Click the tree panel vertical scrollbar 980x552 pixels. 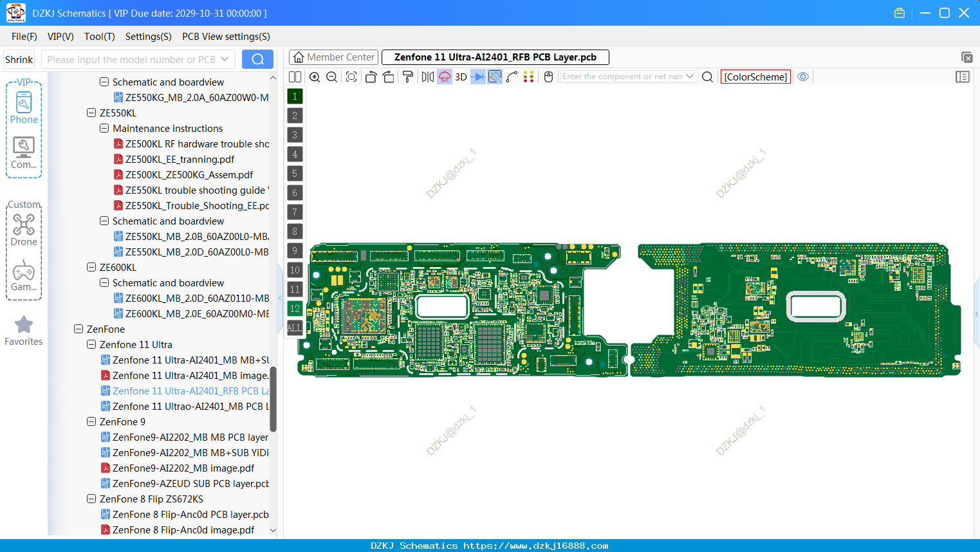click(x=273, y=399)
